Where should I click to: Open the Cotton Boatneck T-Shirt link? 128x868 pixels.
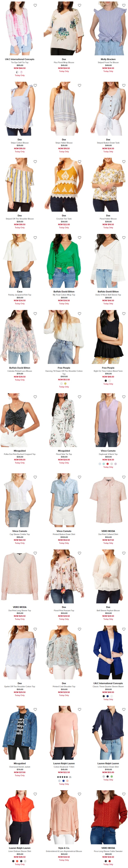(64, 767)
